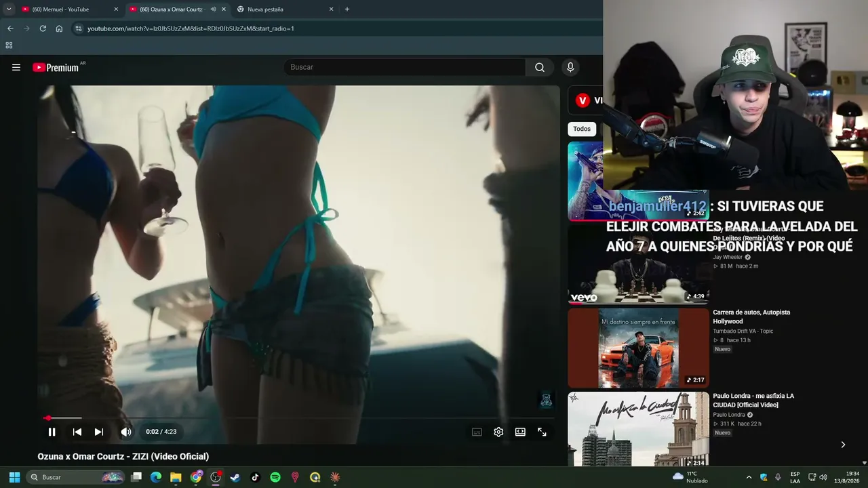Open Google Chrome from the taskbar
The height and width of the screenshot is (488, 868).
pos(196,477)
